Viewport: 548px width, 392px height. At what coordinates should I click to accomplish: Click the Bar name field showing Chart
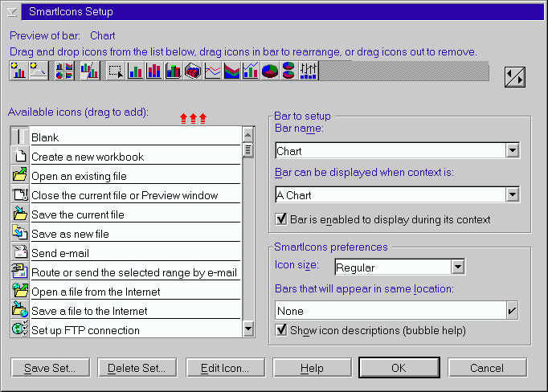(x=391, y=151)
